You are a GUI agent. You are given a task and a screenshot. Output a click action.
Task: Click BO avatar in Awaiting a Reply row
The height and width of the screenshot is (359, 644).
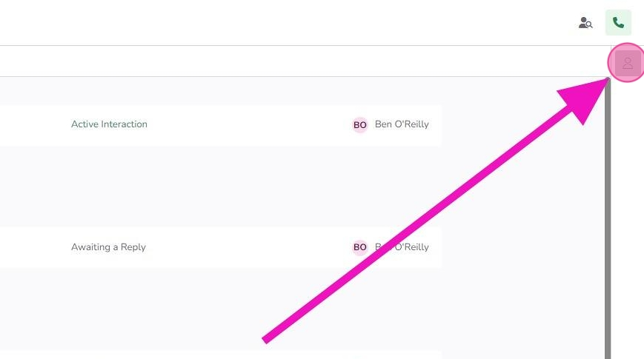coord(359,247)
